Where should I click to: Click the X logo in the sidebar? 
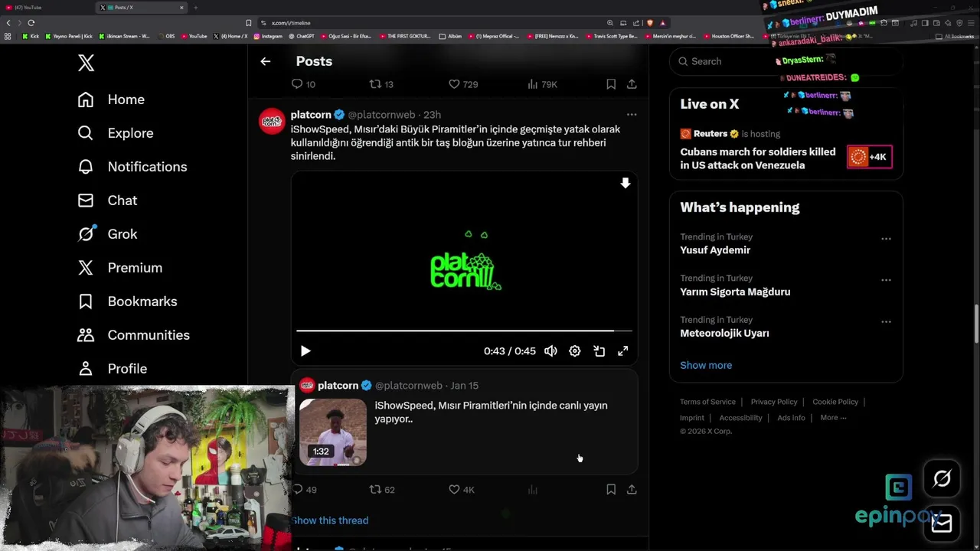click(86, 63)
